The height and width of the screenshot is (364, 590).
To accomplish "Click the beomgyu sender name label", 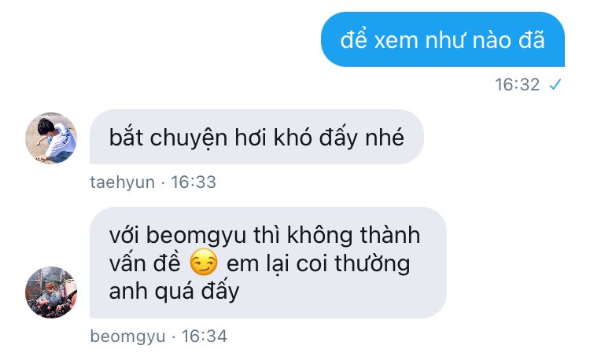I will pyautogui.click(x=127, y=336).
